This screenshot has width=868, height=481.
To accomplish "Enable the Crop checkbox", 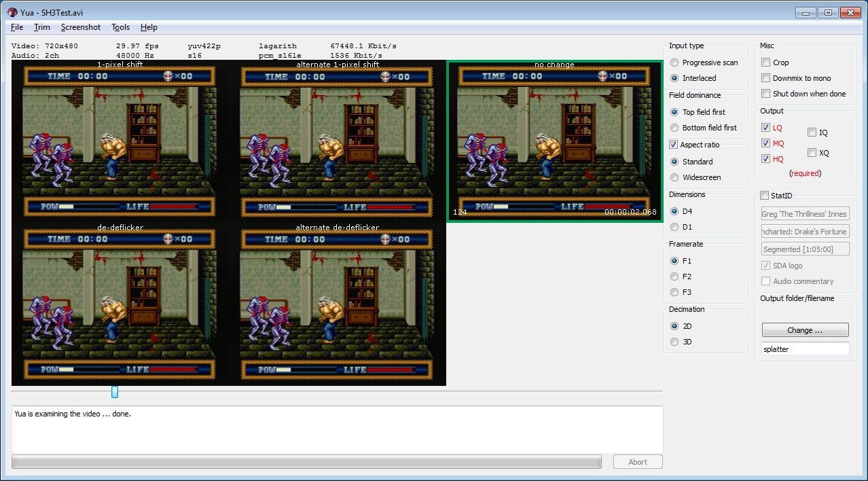I will pyautogui.click(x=766, y=63).
